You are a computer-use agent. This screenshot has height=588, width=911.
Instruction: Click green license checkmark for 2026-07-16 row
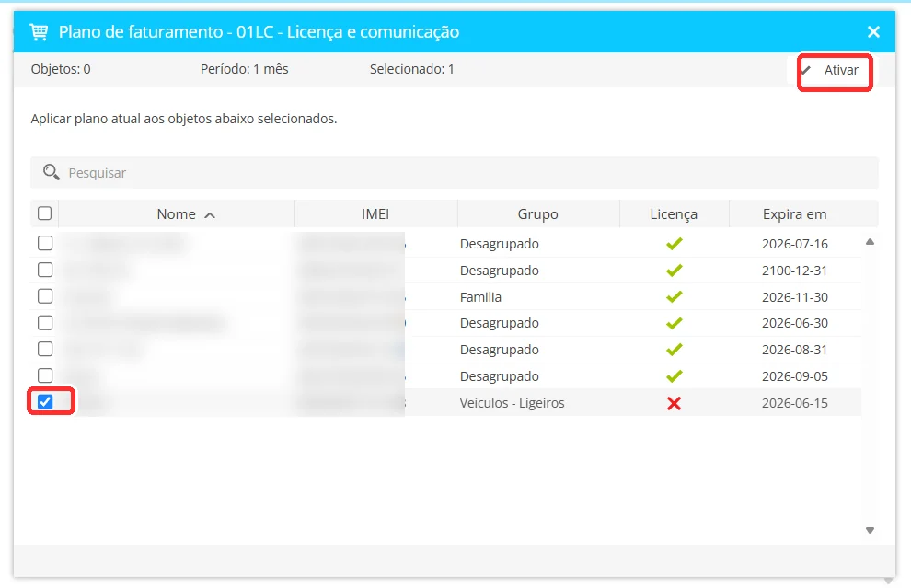coord(674,244)
